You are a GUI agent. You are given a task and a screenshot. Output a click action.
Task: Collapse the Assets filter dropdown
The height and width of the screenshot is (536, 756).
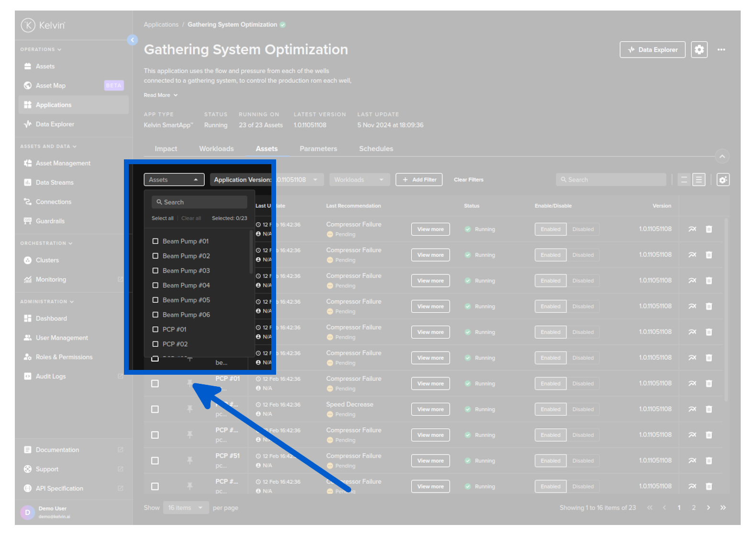174,180
